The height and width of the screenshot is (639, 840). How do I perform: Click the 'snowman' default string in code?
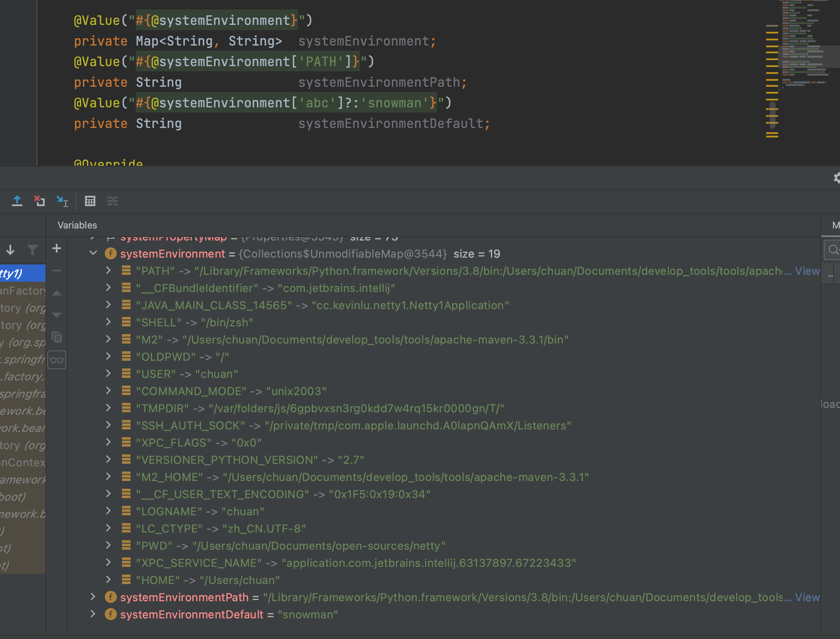395,103
